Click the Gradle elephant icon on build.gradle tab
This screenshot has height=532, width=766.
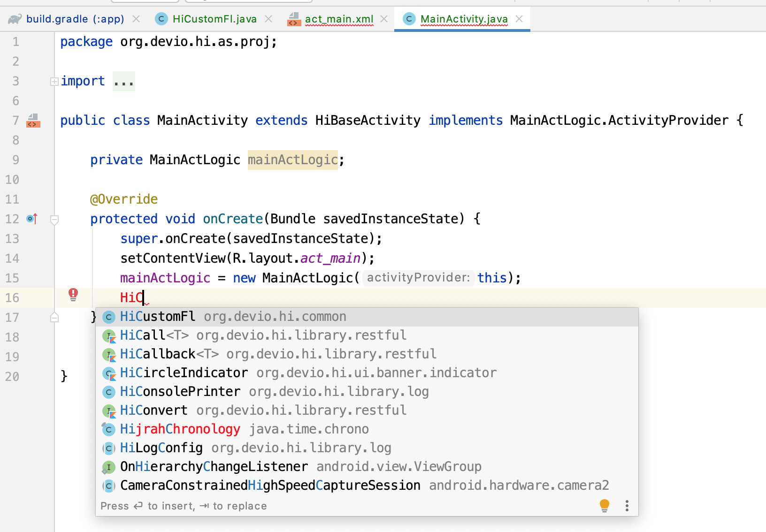(15, 19)
